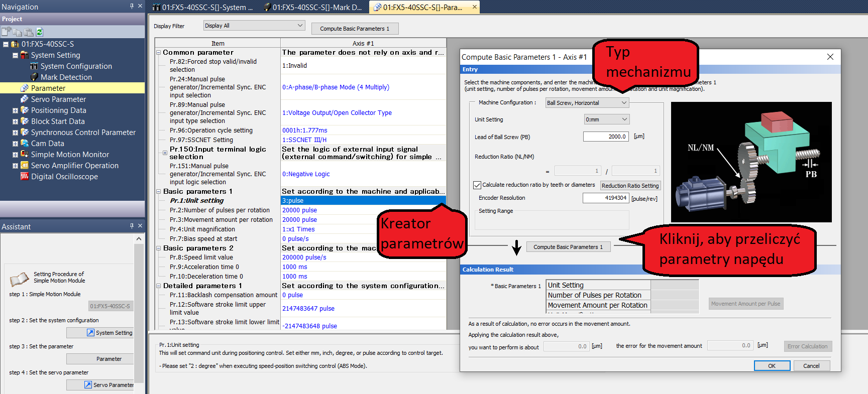Switch to the System Configuration tab

tap(204, 7)
